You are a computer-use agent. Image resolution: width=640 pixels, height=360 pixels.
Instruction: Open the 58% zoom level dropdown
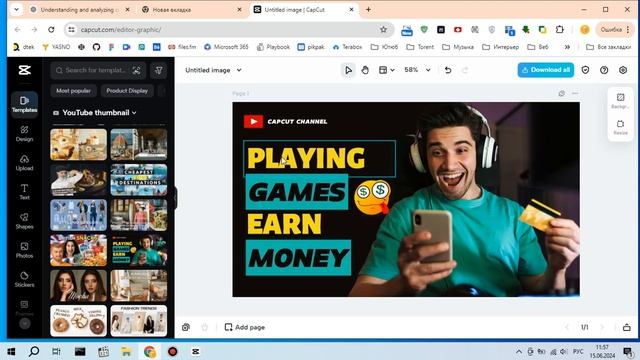pyautogui.click(x=417, y=70)
